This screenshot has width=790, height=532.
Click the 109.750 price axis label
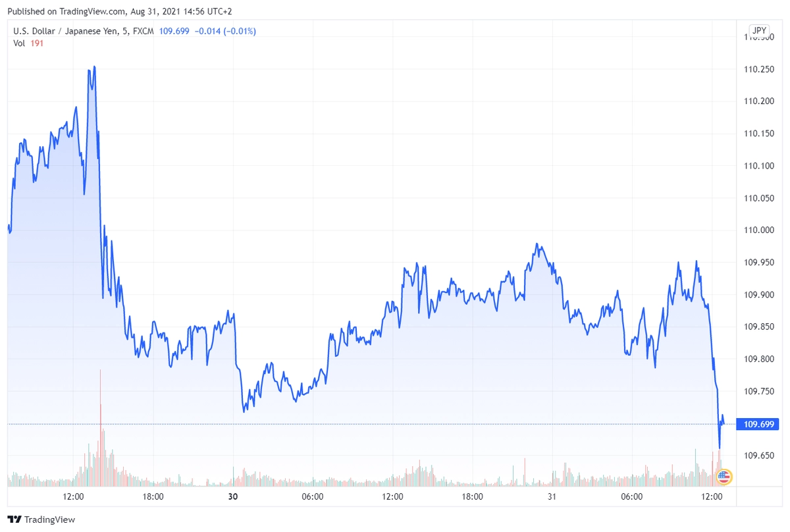759,392
